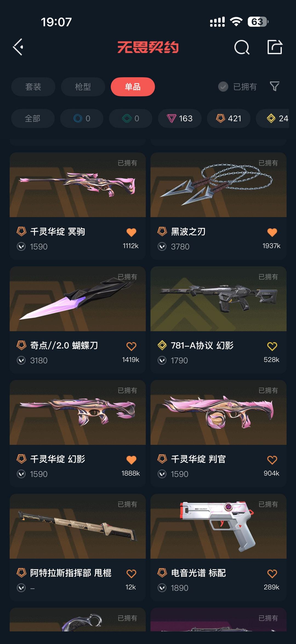Switch to the 套装 tab
Image resolution: width=296 pixels, height=644 pixels.
(x=33, y=87)
